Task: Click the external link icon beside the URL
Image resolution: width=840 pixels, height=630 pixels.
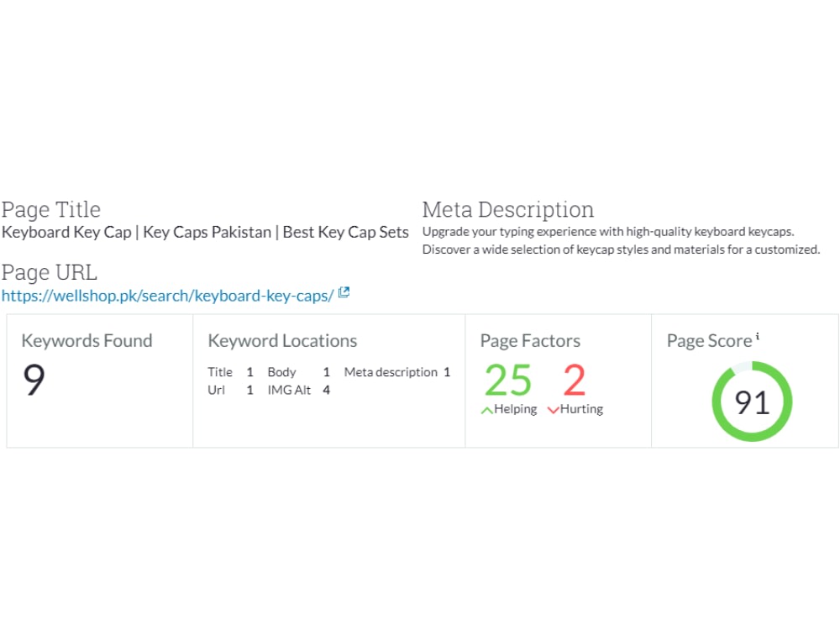Action: click(x=344, y=292)
